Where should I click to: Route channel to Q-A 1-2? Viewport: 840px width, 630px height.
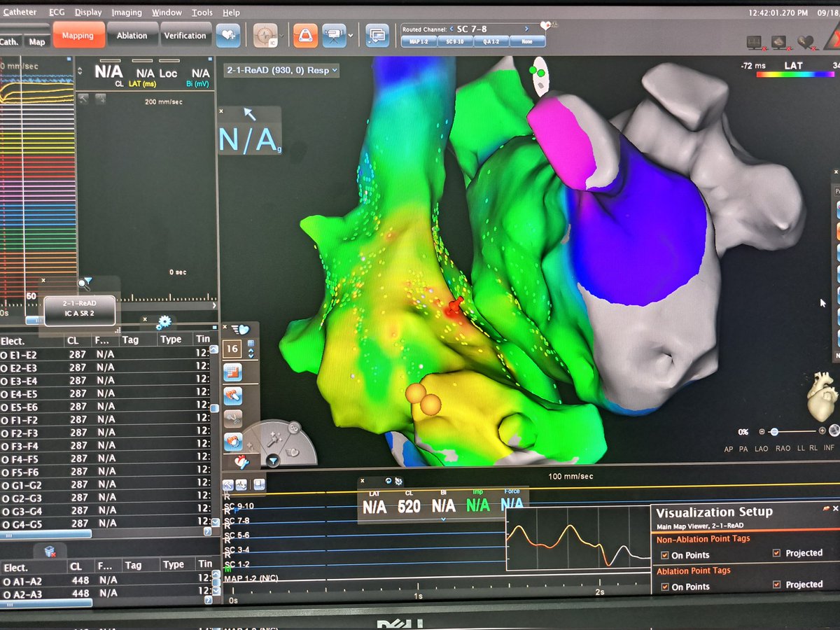pos(491,41)
